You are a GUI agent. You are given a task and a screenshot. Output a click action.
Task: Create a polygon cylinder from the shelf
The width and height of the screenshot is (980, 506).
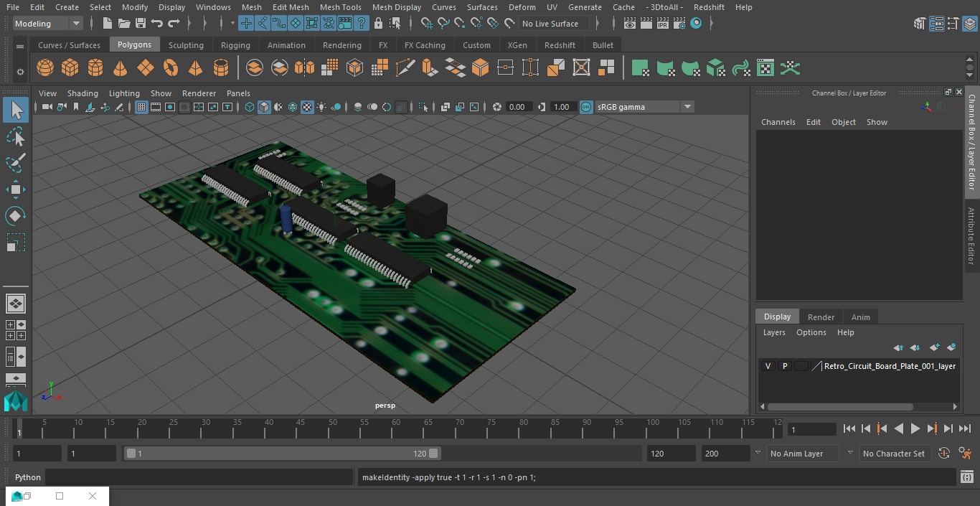pyautogui.click(x=95, y=68)
